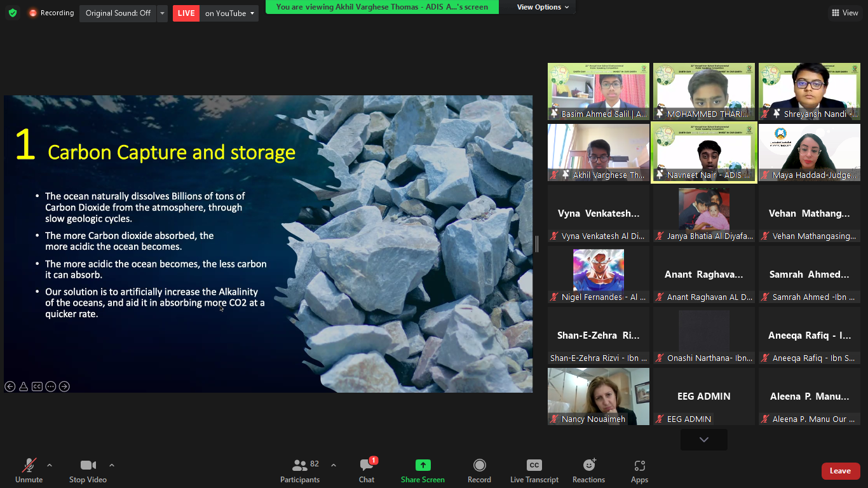
Task: Open the Participants list icon
Action: 299,466
